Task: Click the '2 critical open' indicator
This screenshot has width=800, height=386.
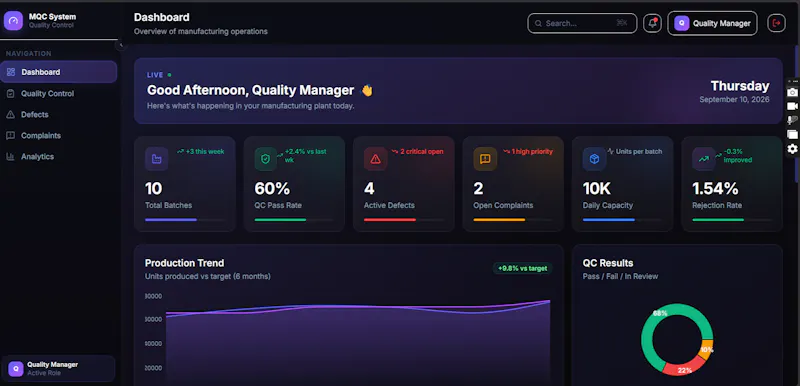Action: (417, 151)
